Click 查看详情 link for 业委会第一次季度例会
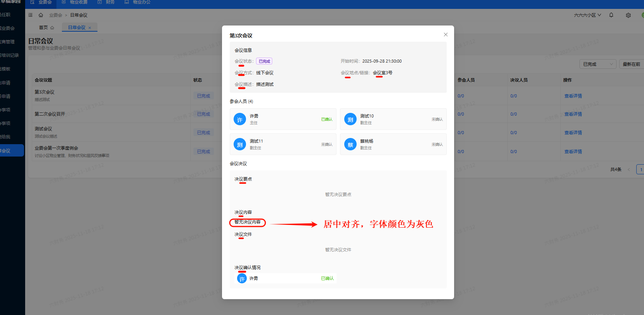Screen dimensions: 644x315 pyautogui.click(x=573, y=152)
